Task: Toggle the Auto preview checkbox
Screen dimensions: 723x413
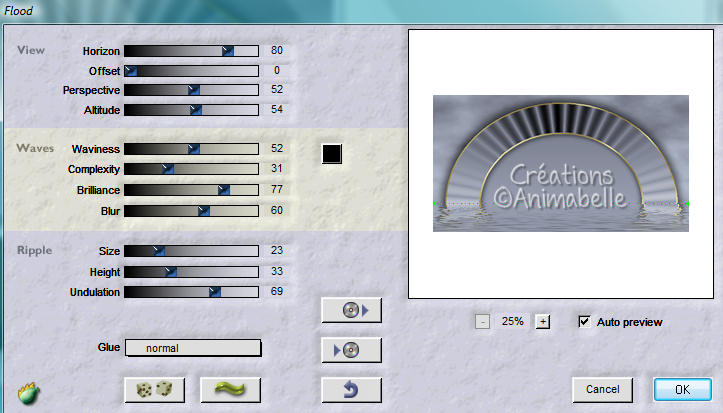Action: click(x=584, y=321)
